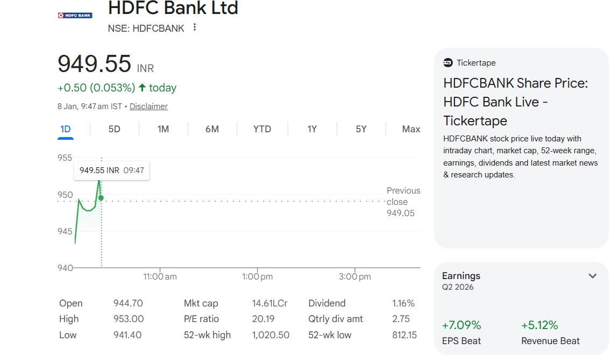Select the 6M time range tab
The width and height of the screenshot is (612, 364).
212,129
